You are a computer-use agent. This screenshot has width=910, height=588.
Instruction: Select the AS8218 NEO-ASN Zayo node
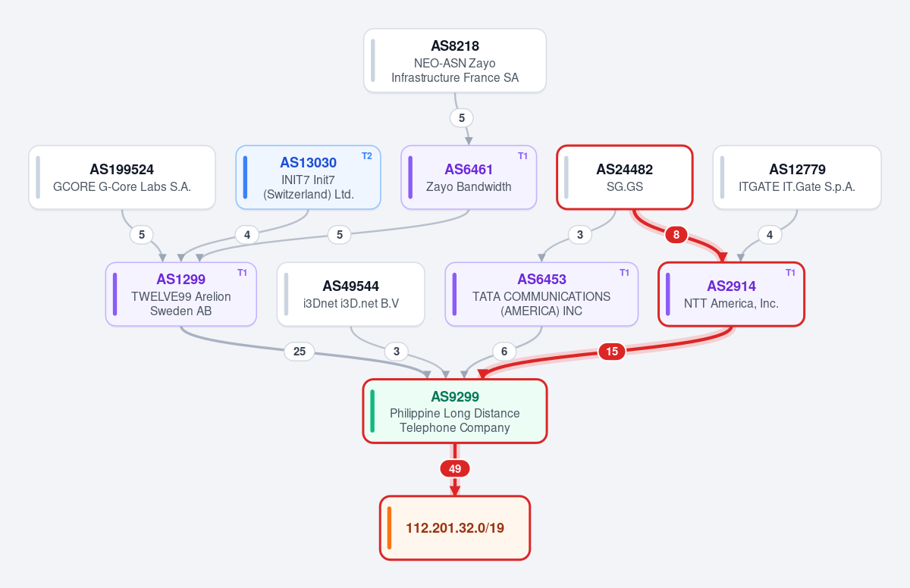click(455, 61)
